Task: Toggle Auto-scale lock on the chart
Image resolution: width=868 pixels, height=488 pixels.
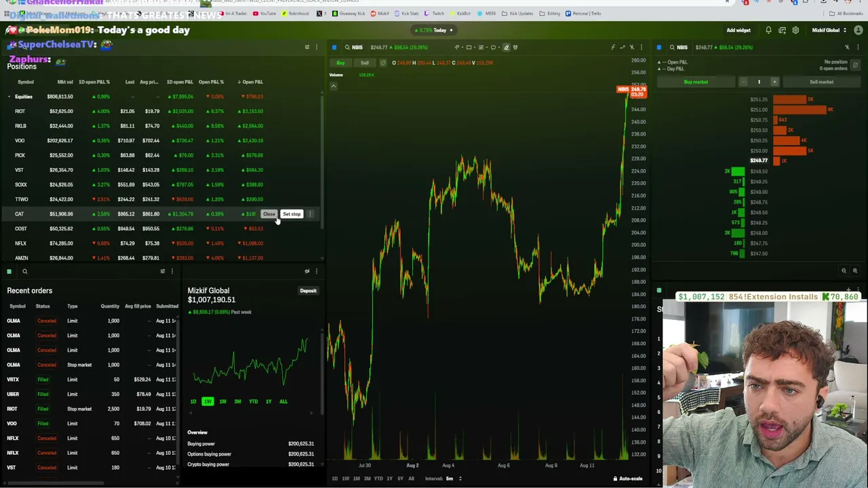Action: (628, 479)
